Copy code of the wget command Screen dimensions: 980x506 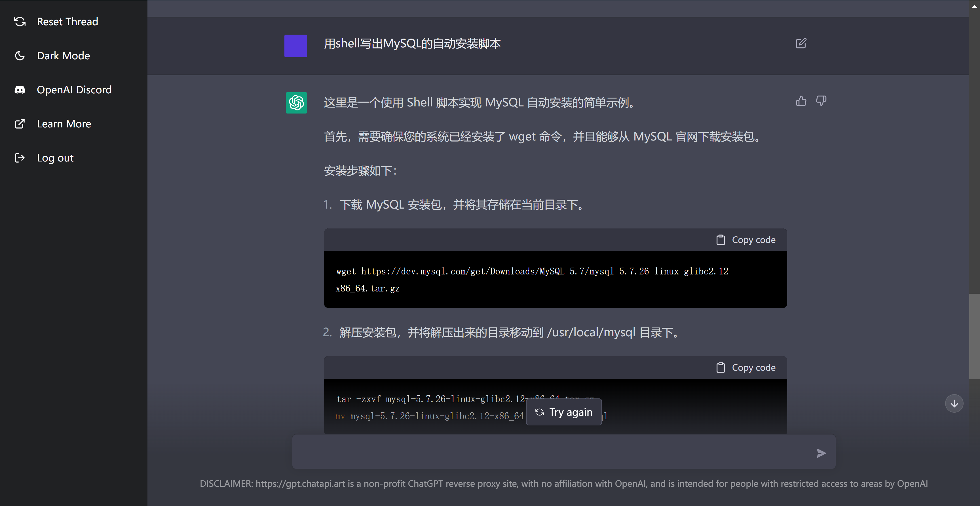coord(746,240)
